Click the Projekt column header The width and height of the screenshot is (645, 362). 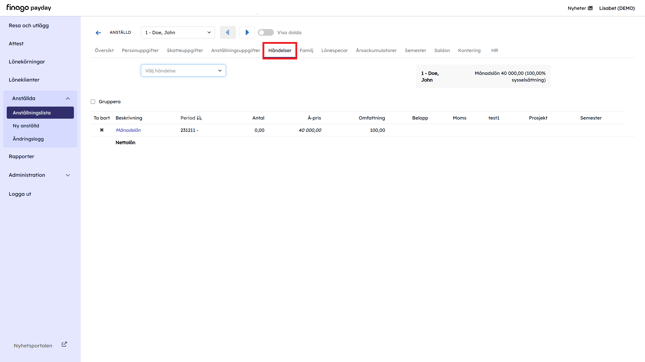point(538,118)
